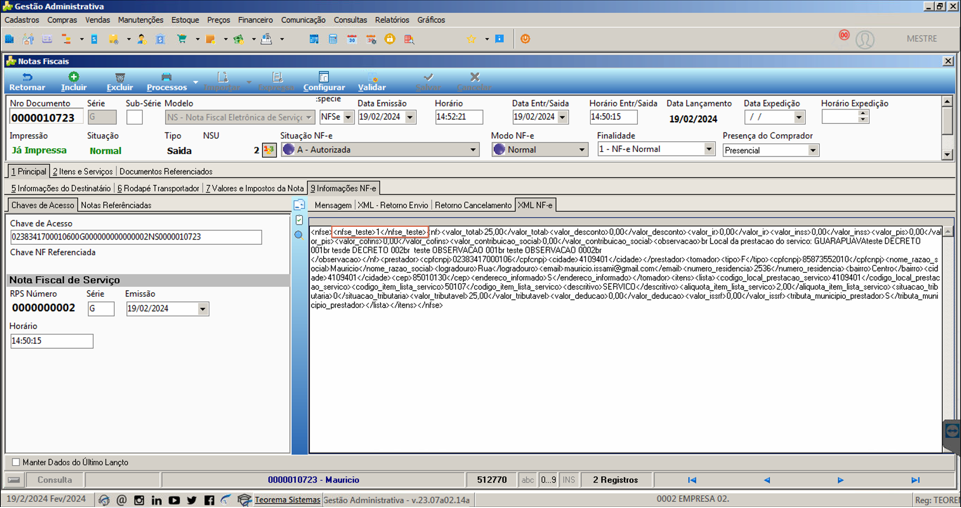This screenshot has width=961, height=508.
Task: Open the Data Emissão date picker arrow
Action: tap(411, 117)
